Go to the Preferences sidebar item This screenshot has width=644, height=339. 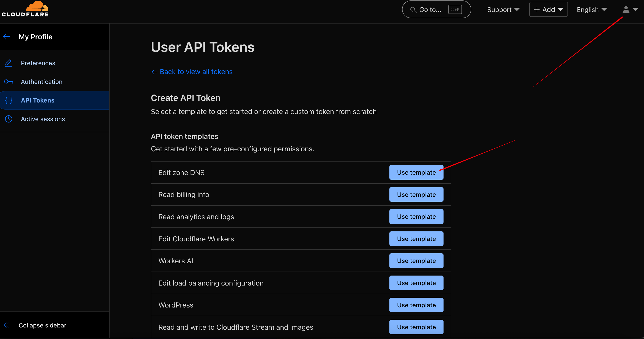[38, 63]
